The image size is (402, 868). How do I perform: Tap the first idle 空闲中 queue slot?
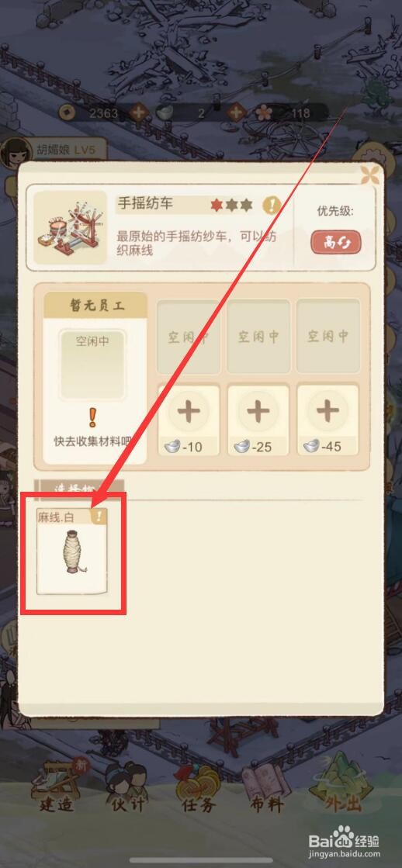click(x=189, y=337)
